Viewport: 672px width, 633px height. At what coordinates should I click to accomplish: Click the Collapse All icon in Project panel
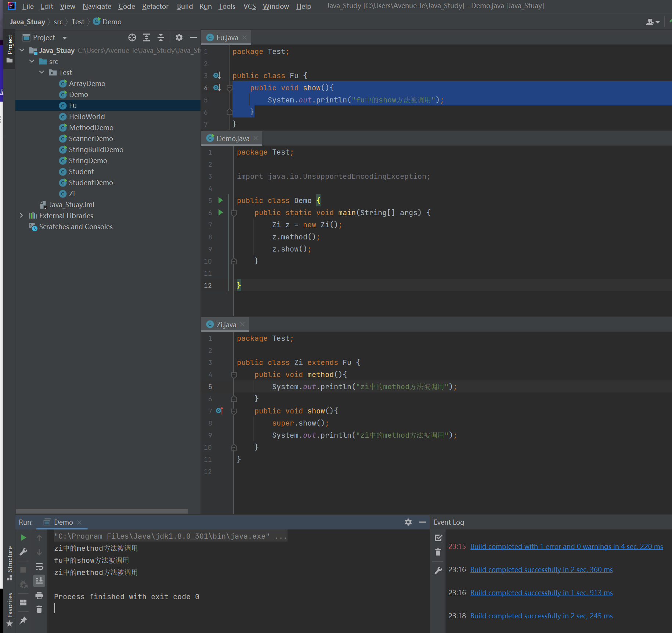(x=161, y=37)
